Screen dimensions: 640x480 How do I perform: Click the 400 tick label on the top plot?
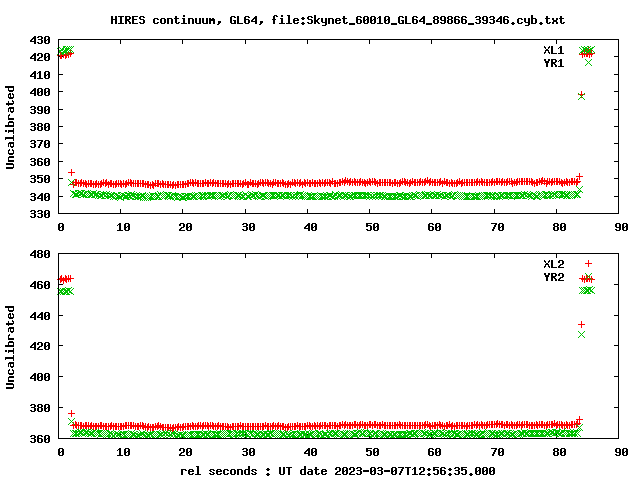[40, 92]
